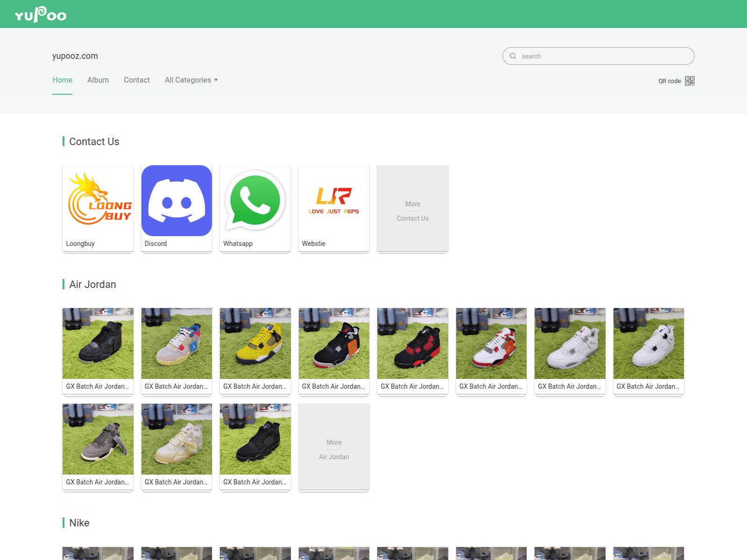Click the Webstie label text
The width and height of the screenshot is (747, 560).
click(x=313, y=244)
